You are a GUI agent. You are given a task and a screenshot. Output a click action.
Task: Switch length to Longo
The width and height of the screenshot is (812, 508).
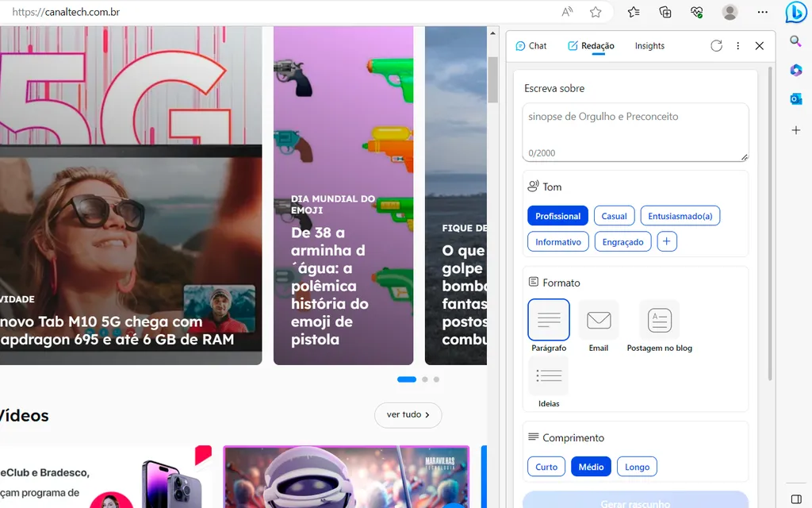point(637,466)
